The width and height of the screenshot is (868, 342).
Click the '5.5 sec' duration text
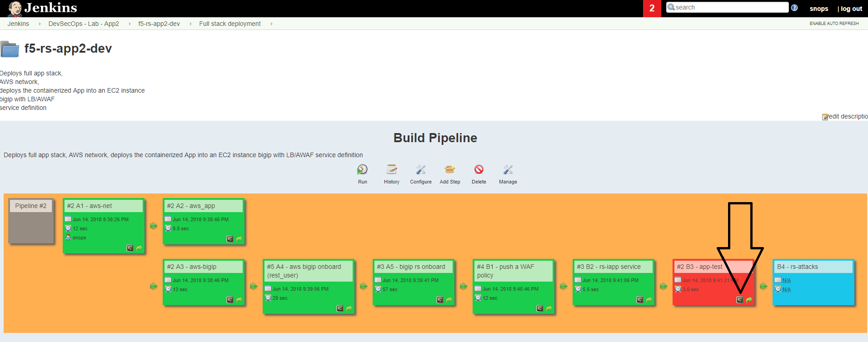coord(590,289)
